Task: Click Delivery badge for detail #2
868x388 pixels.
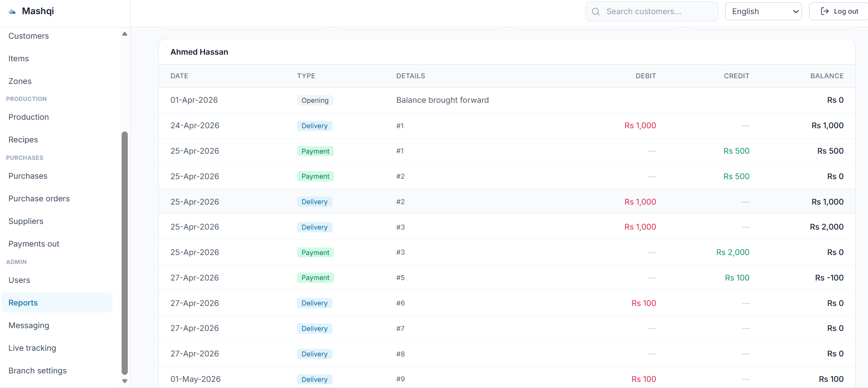Action: click(314, 202)
